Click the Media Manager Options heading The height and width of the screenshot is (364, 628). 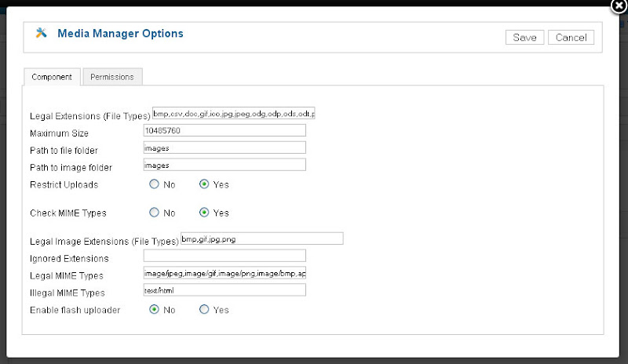click(x=121, y=33)
